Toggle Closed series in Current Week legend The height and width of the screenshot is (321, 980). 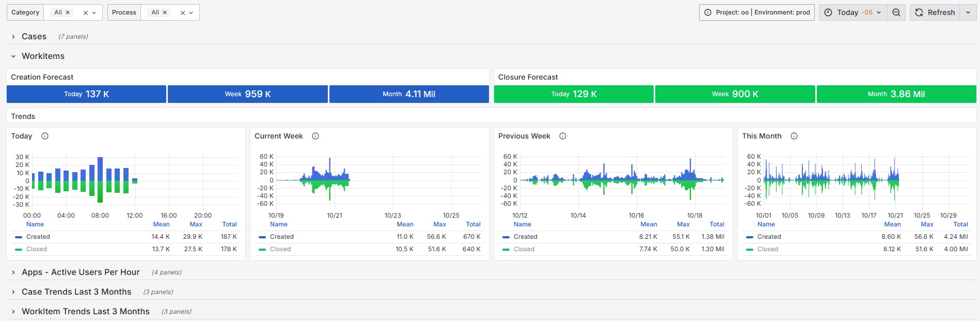point(280,249)
